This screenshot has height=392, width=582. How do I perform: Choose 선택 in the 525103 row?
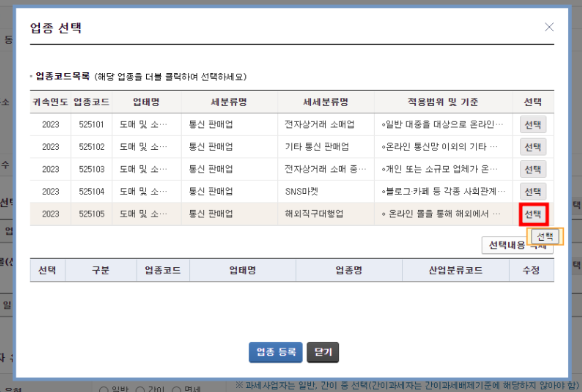tap(533, 169)
